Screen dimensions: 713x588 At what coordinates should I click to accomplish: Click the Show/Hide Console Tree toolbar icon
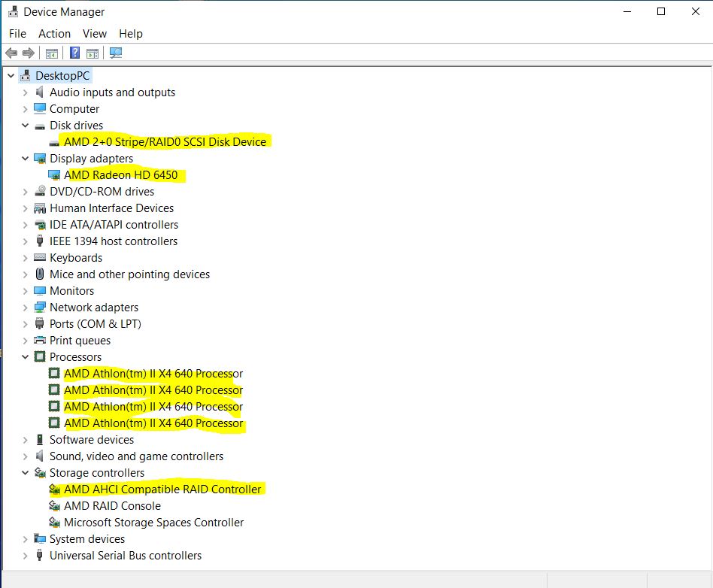tap(51, 53)
